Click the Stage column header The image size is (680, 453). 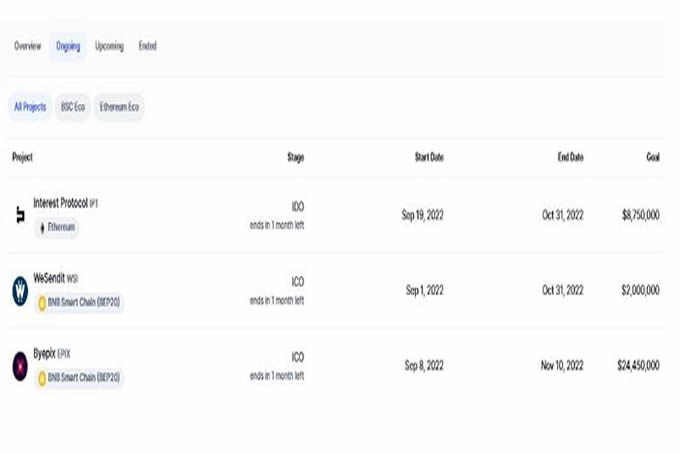click(x=295, y=157)
